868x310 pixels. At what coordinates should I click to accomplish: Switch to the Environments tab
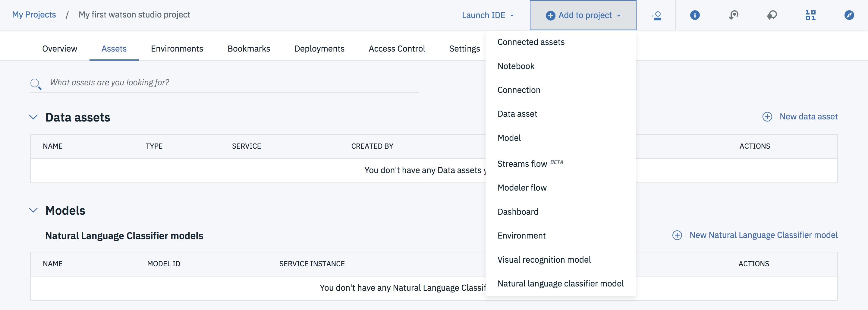tap(177, 49)
